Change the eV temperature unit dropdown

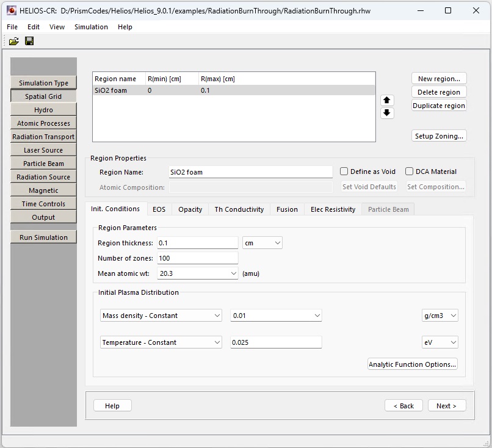coord(440,342)
